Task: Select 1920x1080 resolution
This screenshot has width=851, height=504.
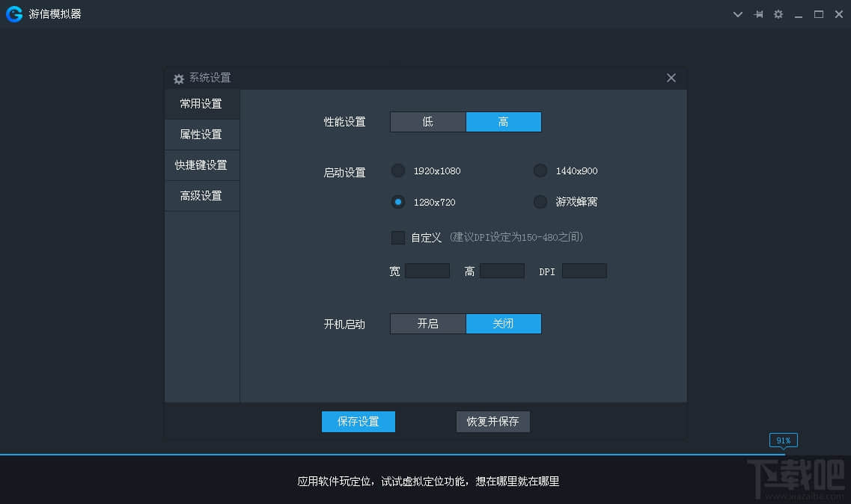Action: point(397,170)
